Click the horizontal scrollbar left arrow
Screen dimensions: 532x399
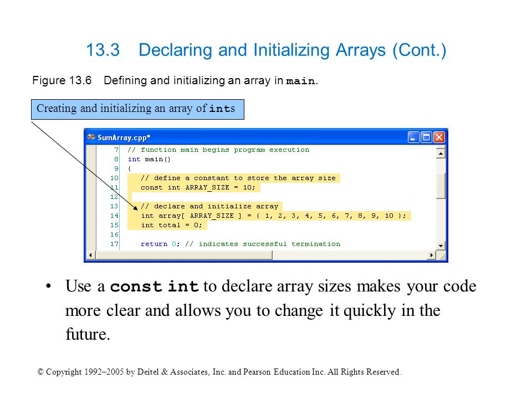click(x=90, y=255)
